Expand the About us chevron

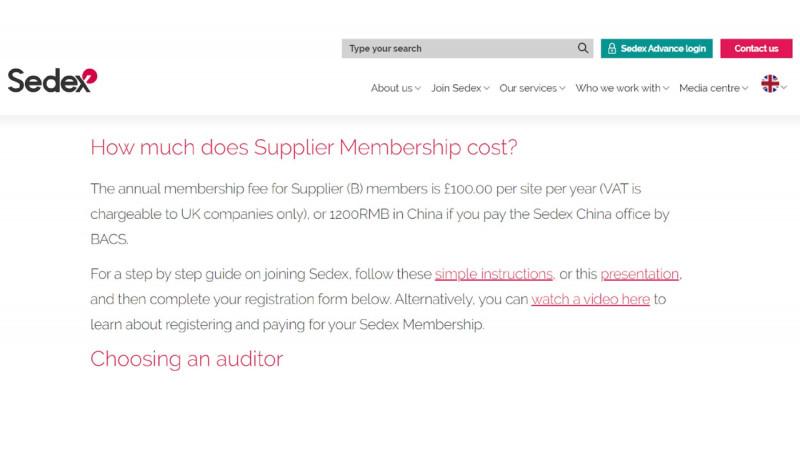click(418, 88)
